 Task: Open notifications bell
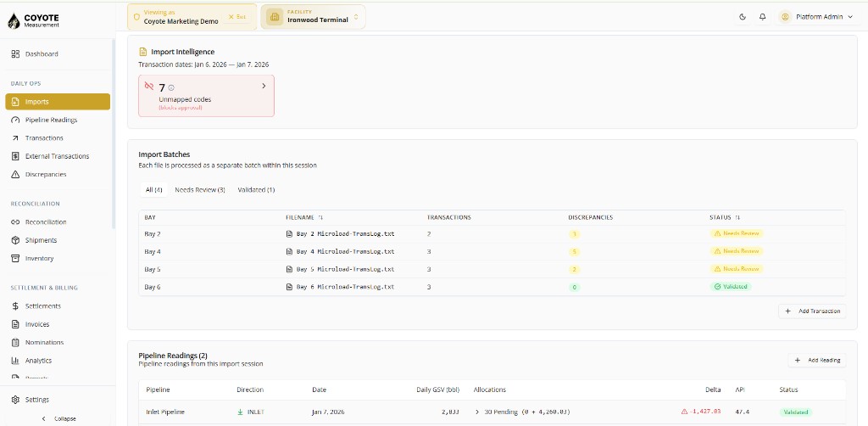click(x=762, y=17)
